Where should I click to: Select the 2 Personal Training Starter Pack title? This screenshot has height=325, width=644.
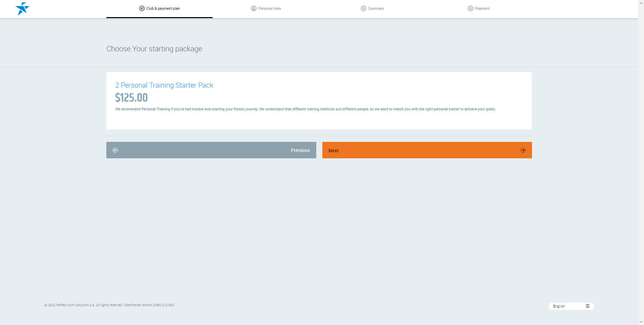point(164,85)
